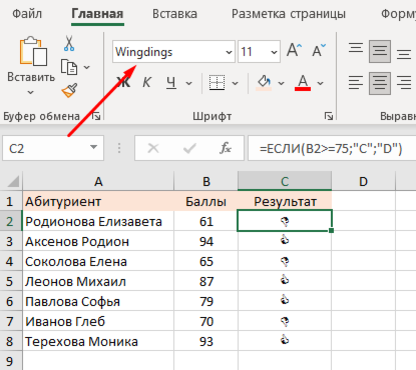Open the Name Box C2 dropdown

94,148
